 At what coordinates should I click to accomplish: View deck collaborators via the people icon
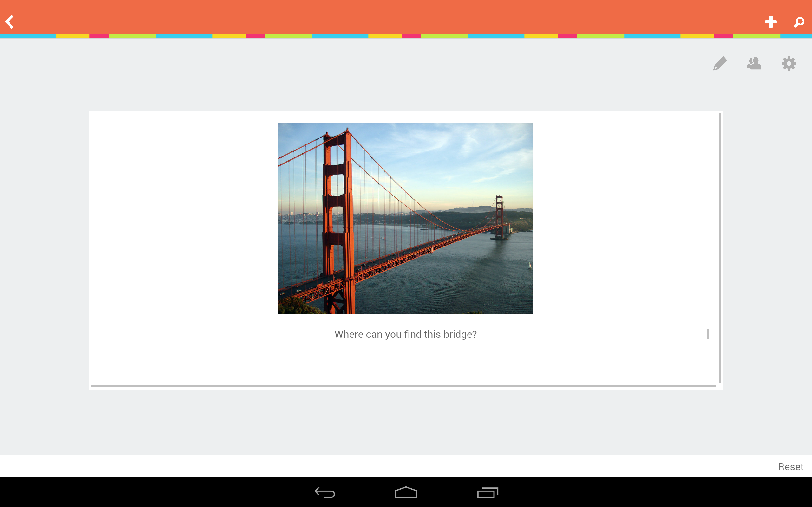click(x=754, y=64)
